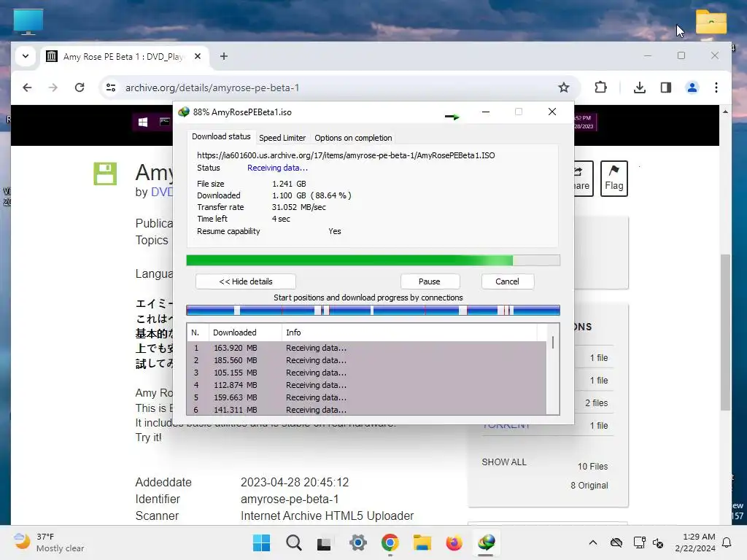Click the 10 Files link
This screenshot has width=747, height=560.
click(592, 466)
